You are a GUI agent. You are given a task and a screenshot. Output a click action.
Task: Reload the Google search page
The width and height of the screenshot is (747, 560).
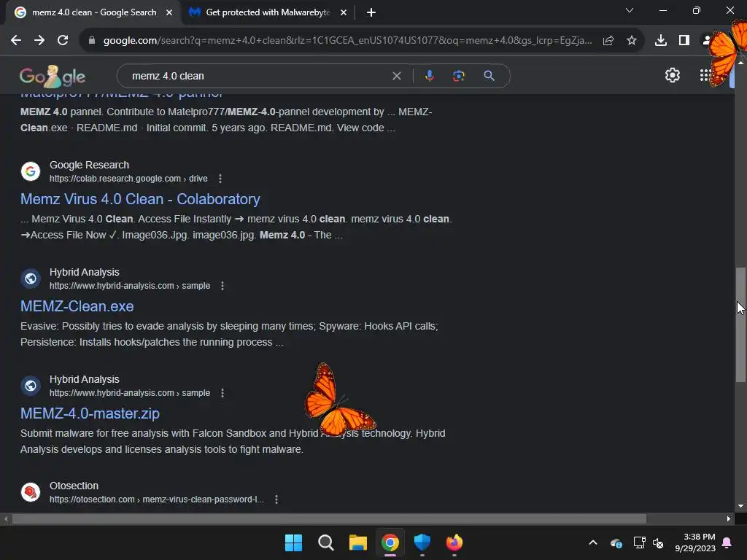click(63, 41)
